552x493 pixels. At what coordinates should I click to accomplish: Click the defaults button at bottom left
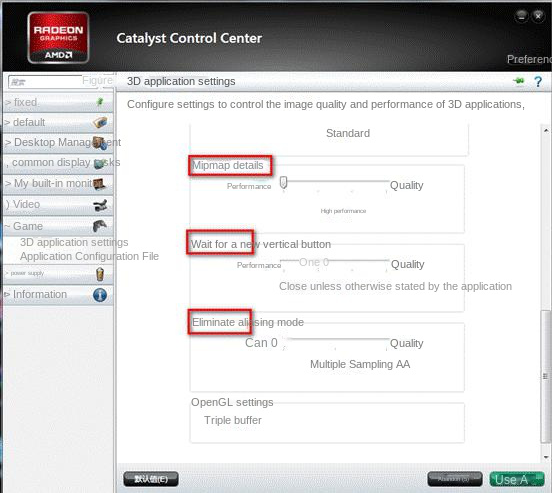pyautogui.click(x=151, y=479)
